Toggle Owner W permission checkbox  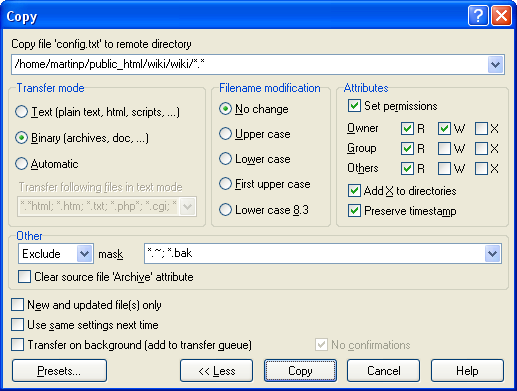point(444,129)
